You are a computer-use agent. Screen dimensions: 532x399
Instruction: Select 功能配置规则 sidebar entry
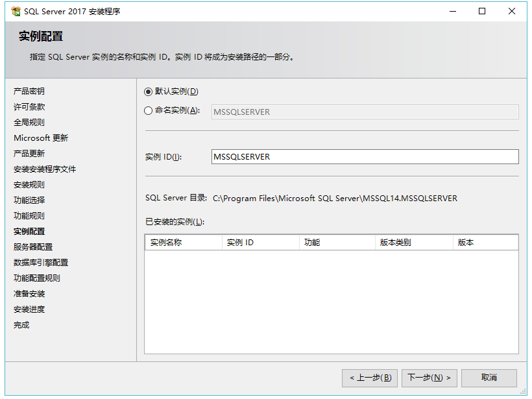pos(37,278)
